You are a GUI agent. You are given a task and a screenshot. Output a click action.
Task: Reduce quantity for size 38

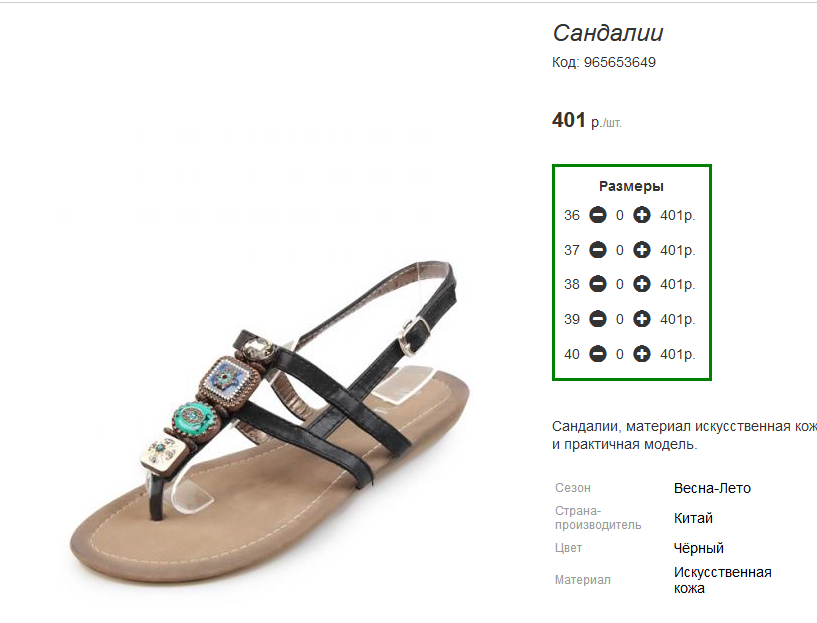598,284
